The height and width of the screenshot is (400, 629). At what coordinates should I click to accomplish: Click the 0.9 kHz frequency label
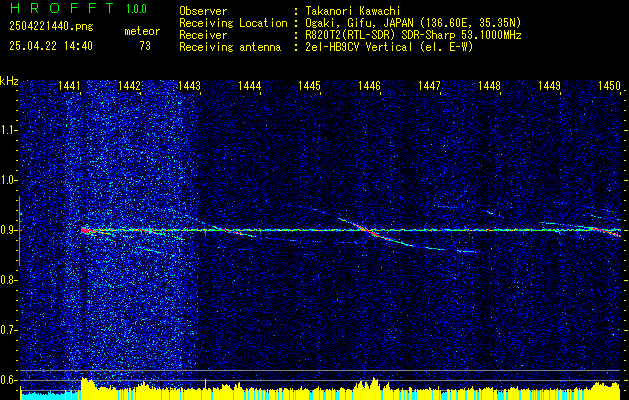point(9,230)
